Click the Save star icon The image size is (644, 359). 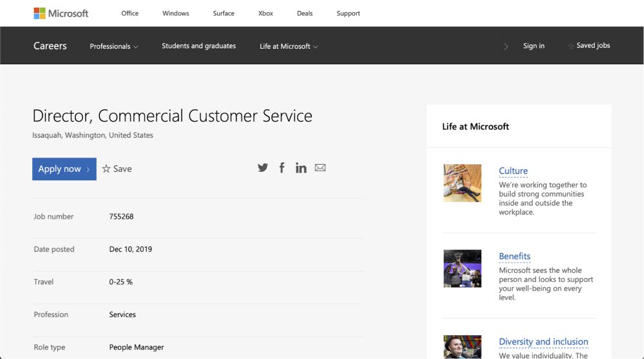point(106,169)
